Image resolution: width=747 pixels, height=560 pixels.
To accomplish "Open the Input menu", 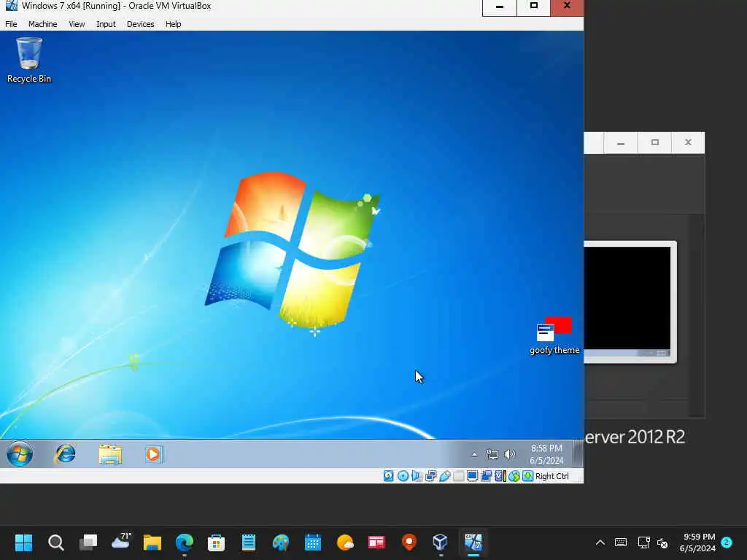I will tap(106, 24).
